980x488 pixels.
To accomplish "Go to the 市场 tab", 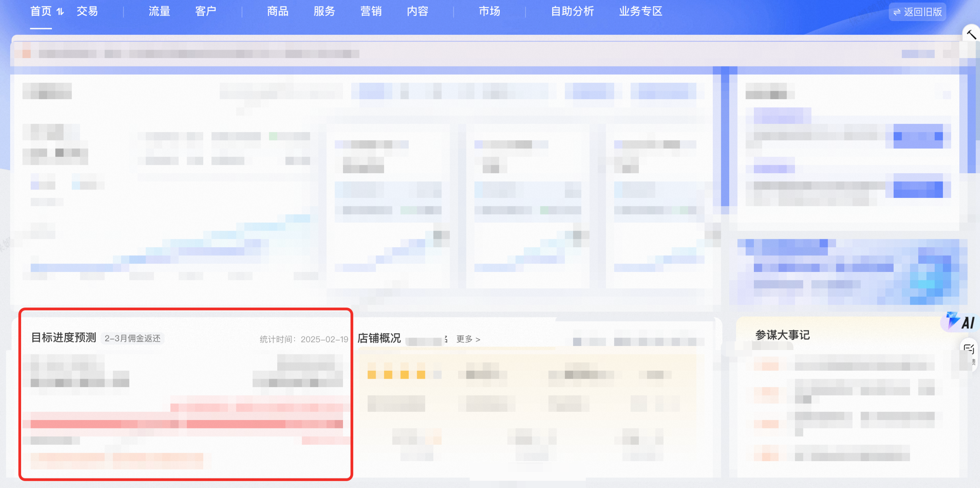I will [x=489, y=11].
